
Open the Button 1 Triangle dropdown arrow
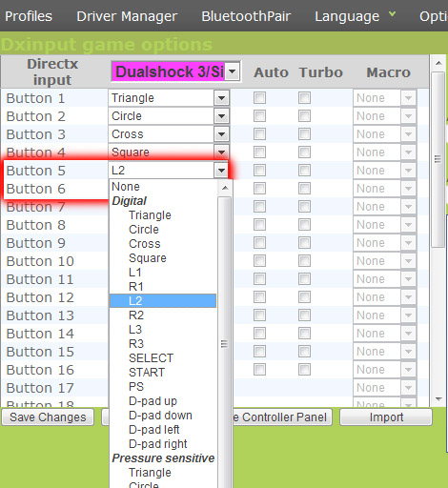pos(221,98)
